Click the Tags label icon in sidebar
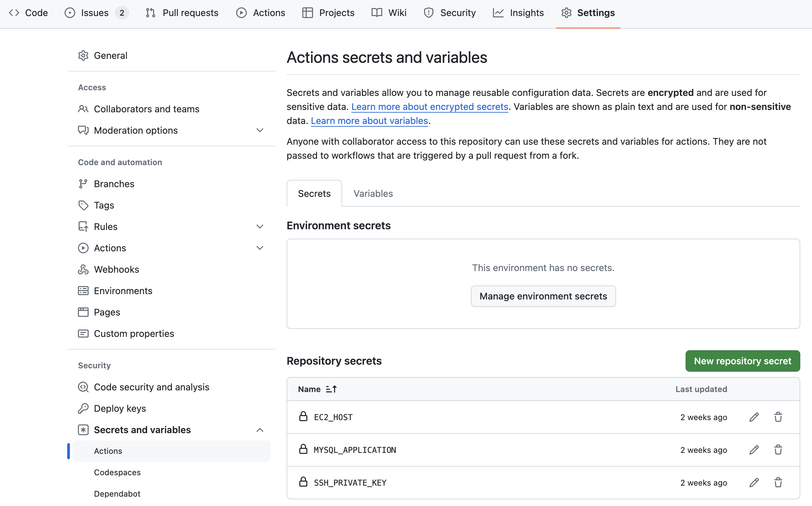This screenshot has width=812, height=506. [x=83, y=205]
